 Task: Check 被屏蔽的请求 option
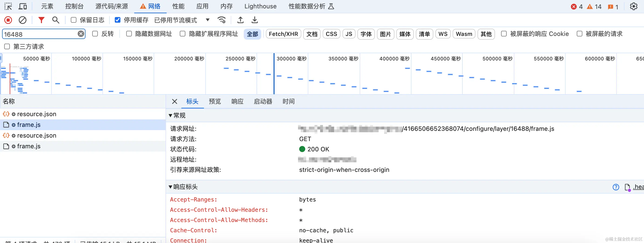[580, 34]
